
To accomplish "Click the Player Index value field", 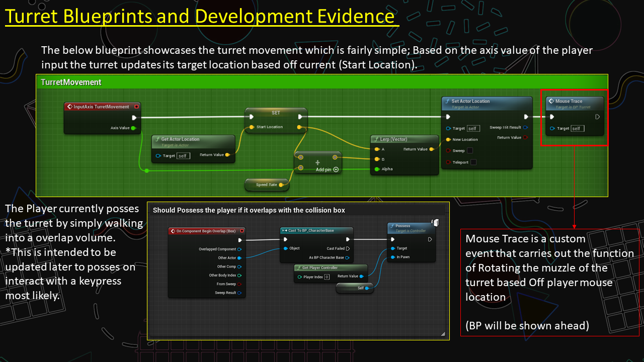I will click(327, 277).
